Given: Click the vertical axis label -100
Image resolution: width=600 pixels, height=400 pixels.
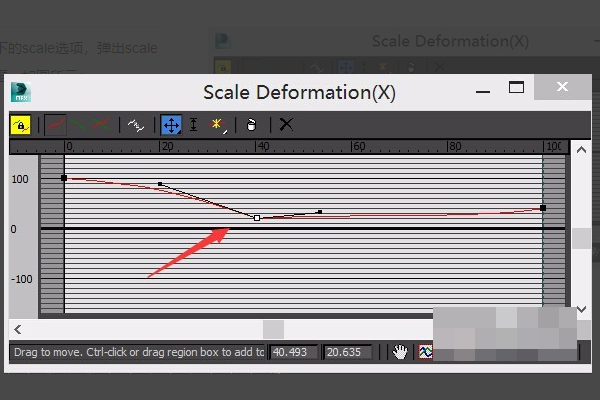Looking at the screenshot, I should point(21,279).
